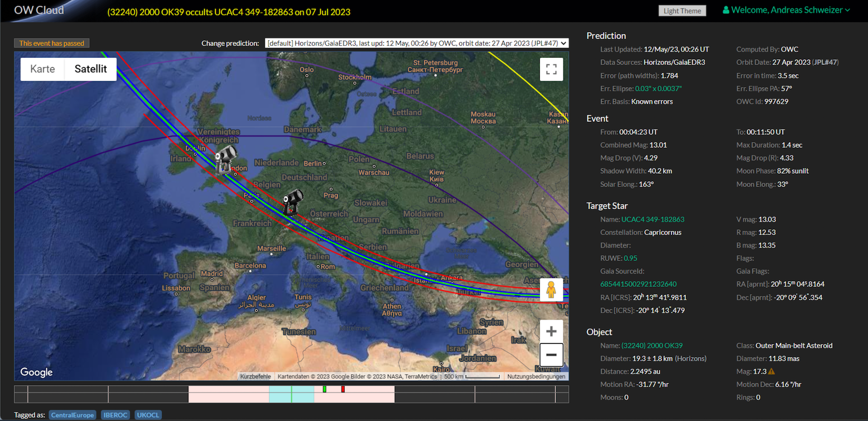Switch map to Karte view
The width and height of the screenshot is (868, 421).
click(x=43, y=69)
